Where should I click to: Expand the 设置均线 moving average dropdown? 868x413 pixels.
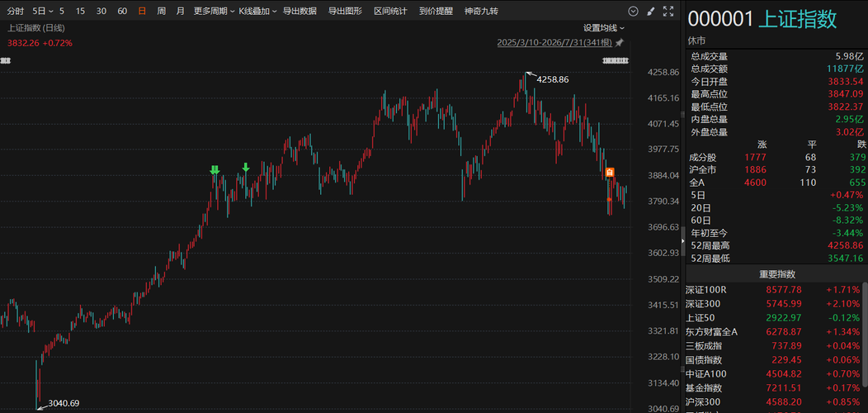point(603,28)
